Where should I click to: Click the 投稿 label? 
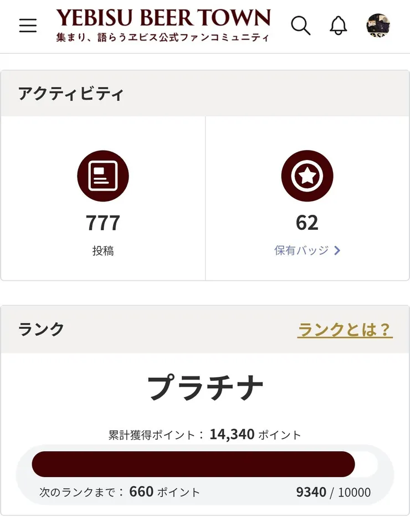click(103, 251)
